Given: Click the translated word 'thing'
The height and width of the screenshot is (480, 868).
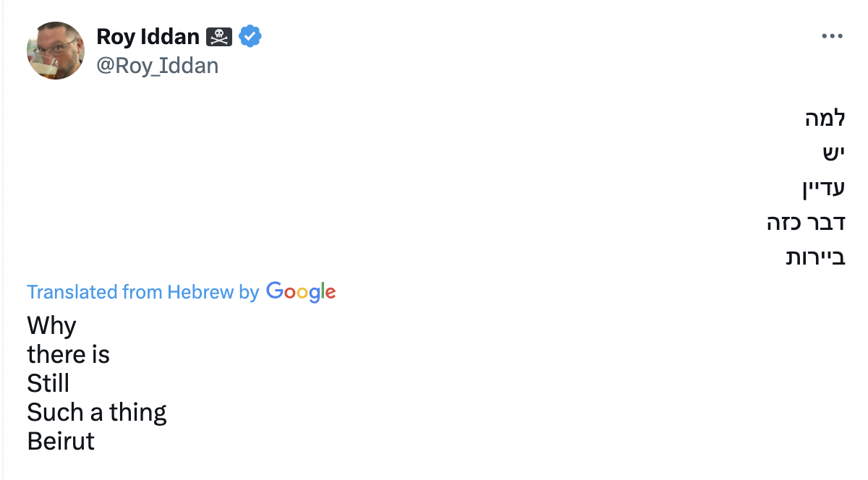Looking at the screenshot, I should 138,413.
